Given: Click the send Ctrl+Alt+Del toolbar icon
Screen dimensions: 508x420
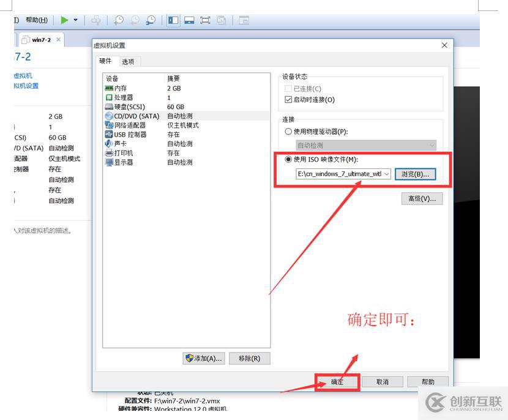Looking at the screenshot, I should (x=96, y=20).
